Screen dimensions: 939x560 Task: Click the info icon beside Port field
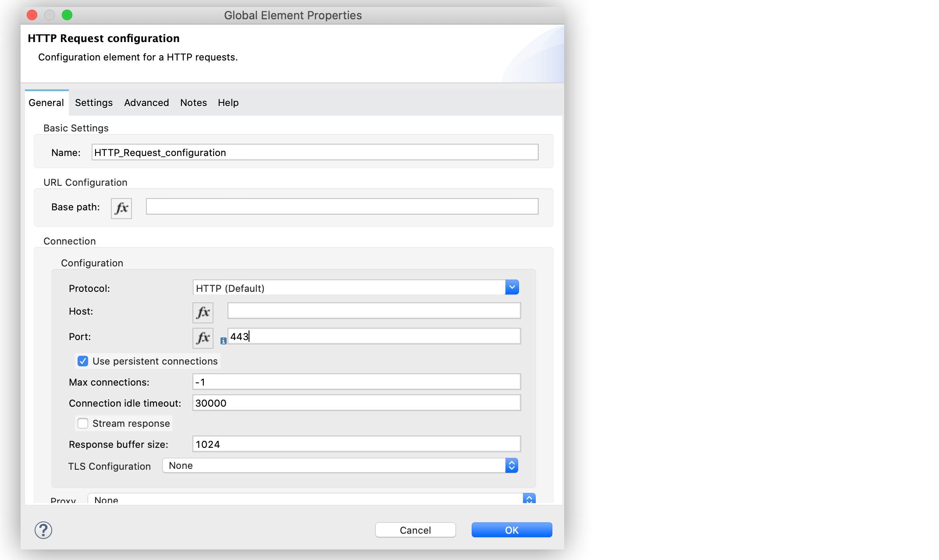click(224, 341)
